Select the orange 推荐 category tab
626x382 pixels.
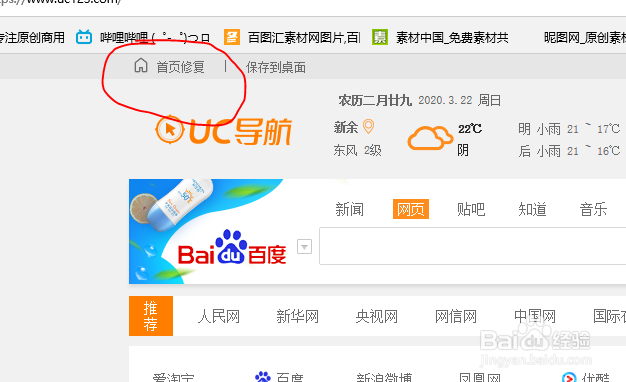tap(151, 316)
